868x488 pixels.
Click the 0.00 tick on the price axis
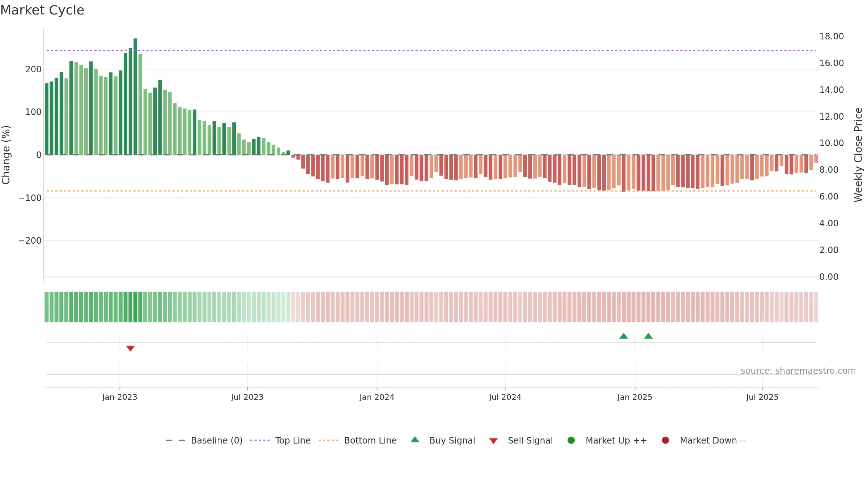click(829, 277)
